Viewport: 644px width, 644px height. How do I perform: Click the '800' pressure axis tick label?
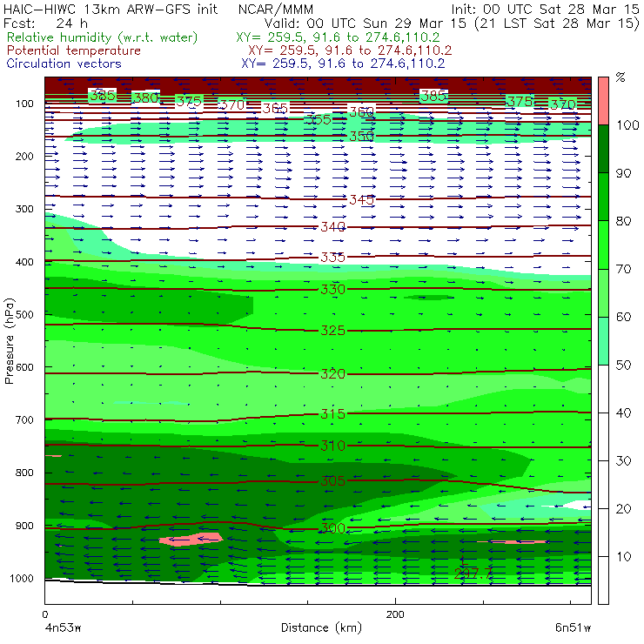pos(24,473)
